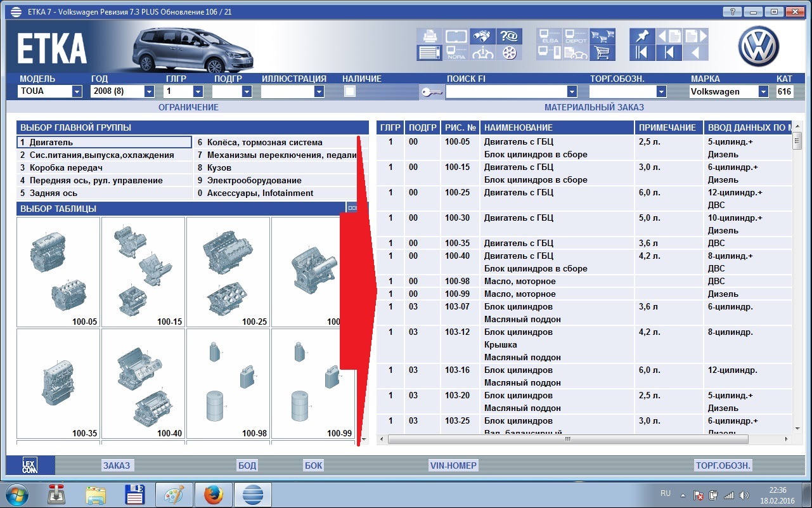Open the Windows Start menu
This screenshot has height=508, width=812.
(17, 495)
